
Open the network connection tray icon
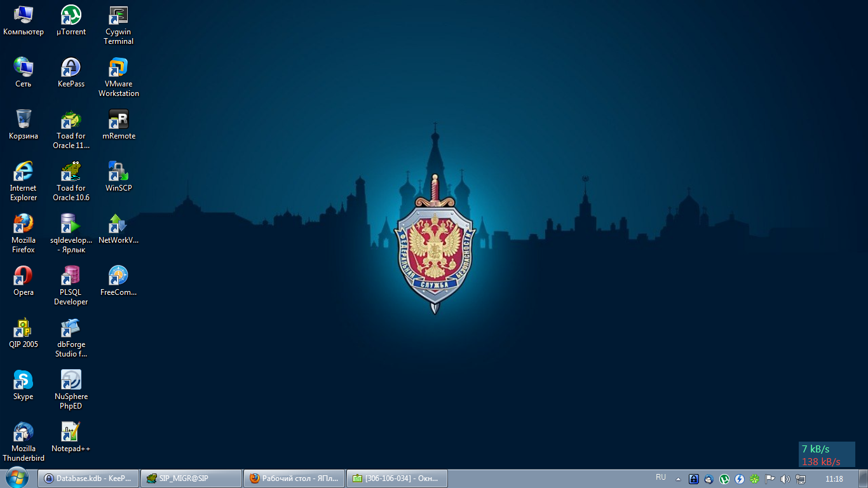tap(801, 478)
